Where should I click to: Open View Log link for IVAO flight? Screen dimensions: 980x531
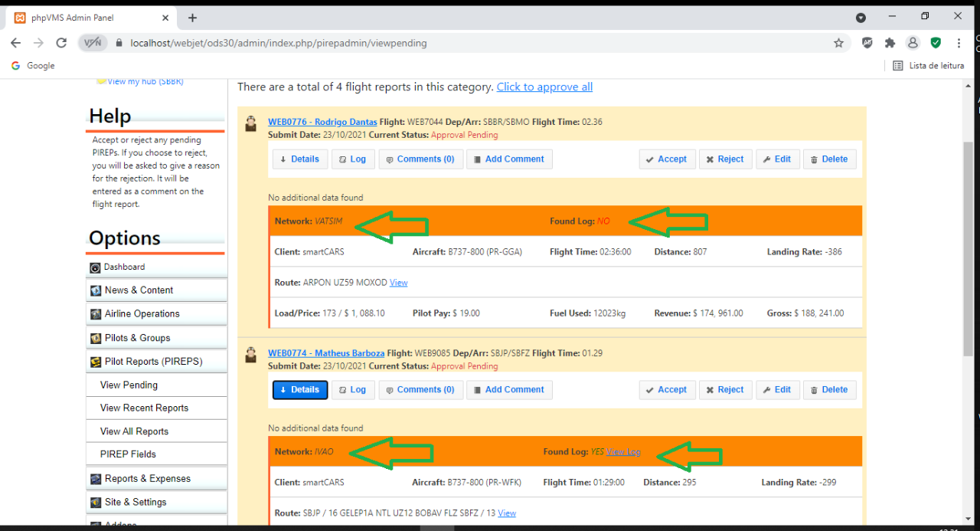pos(623,452)
